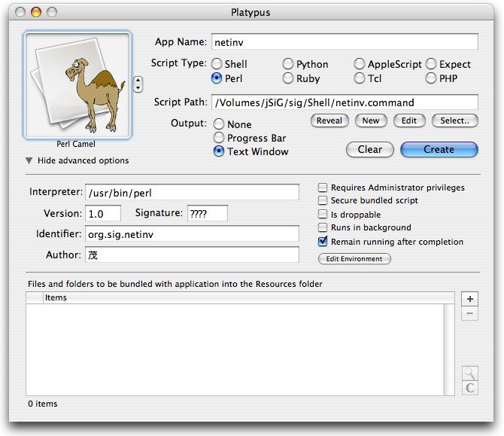Click the Interpreter field
Viewport: 504px width, 436px height.
[x=192, y=193]
